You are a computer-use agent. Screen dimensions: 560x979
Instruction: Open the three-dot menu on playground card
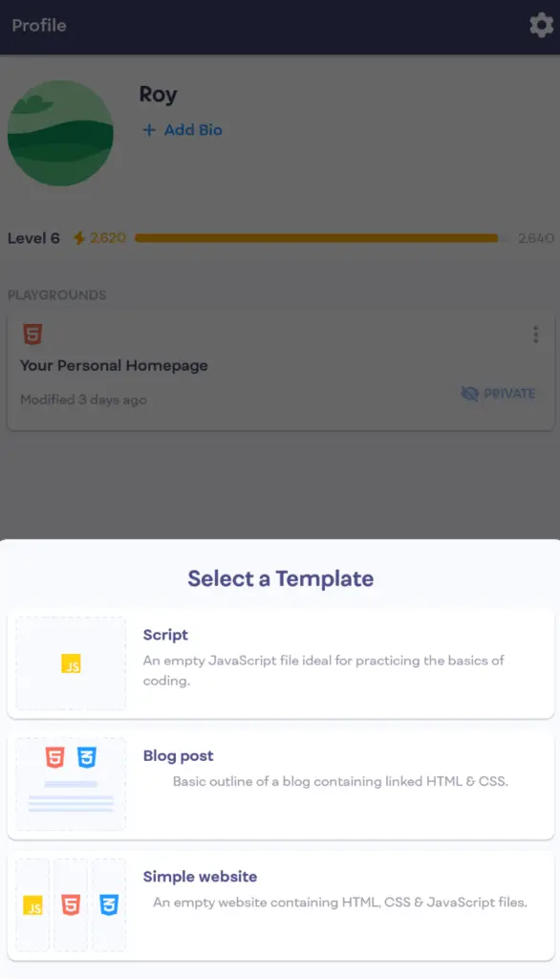pos(536,335)
